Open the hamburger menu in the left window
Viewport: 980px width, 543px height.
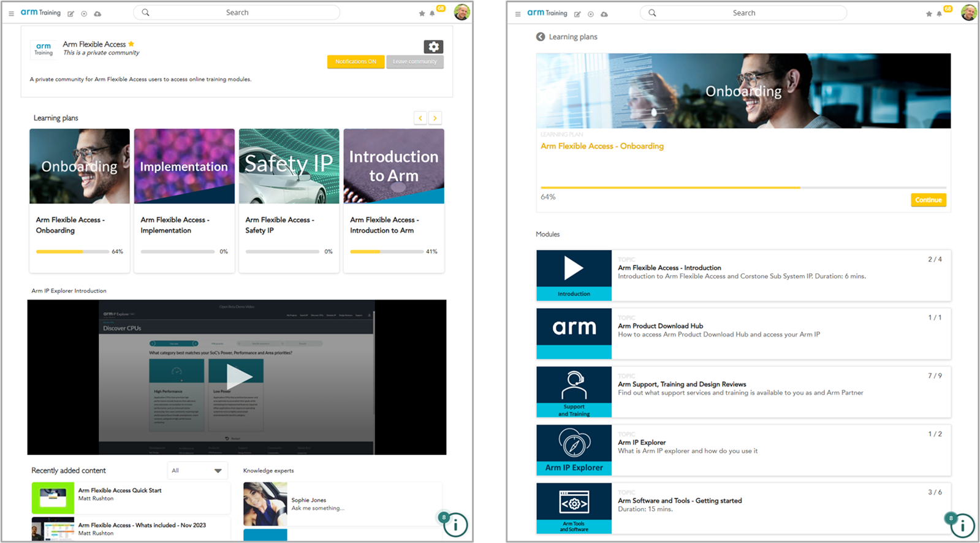11,13
